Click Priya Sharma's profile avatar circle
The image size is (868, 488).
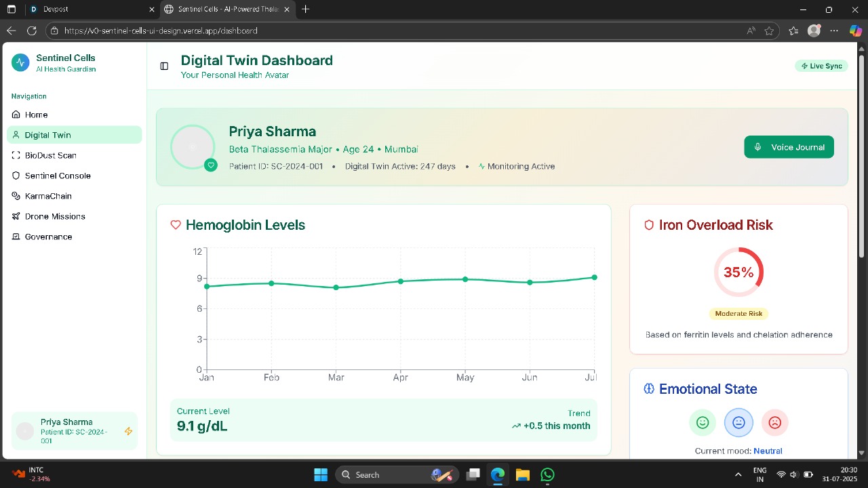[193, 146]
